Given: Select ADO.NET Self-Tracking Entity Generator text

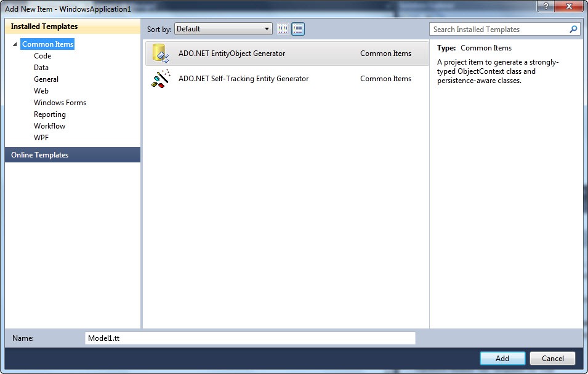Looking at the screenshot, I should pyautogui.click(x=243, y=79).
